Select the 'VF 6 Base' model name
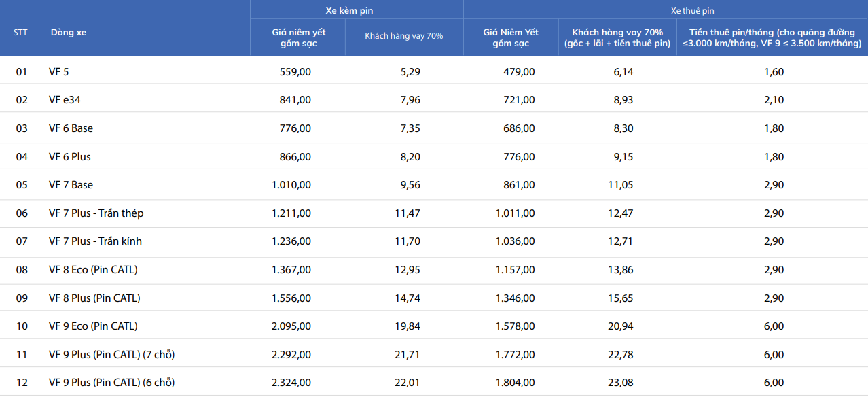The width and height of the screenshot is (868, 397). pyautogui.click(x=71, y=128)
